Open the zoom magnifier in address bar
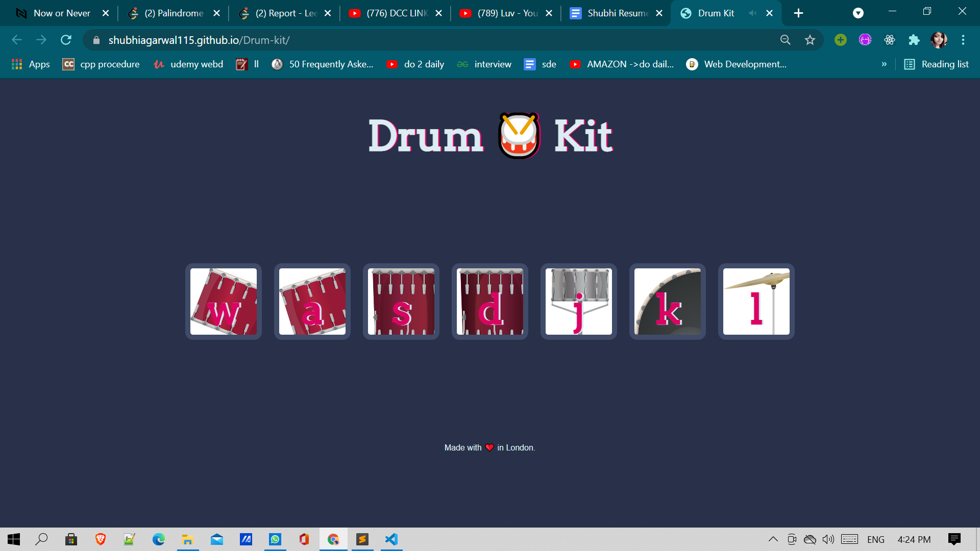Image resolution: width=980 pixels, height=551 pixels. tap(786, 40)
